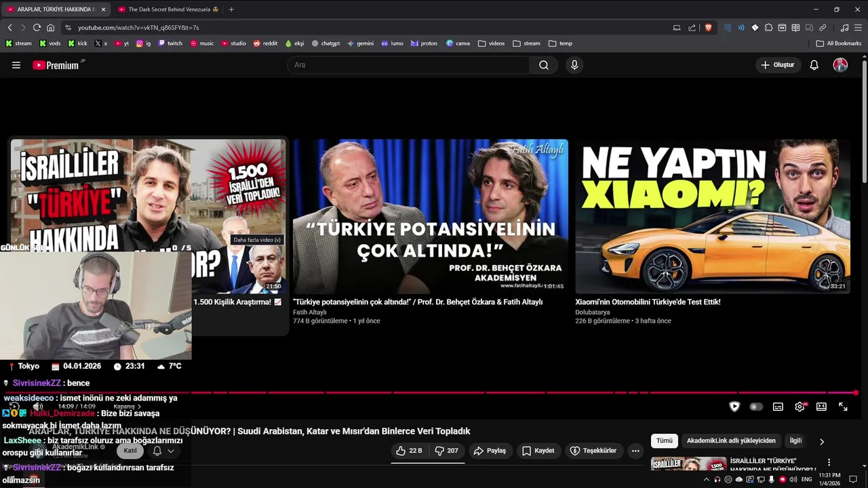Open the new tab plus button
The width and height of the screenshot is (868, 488).
231,9
